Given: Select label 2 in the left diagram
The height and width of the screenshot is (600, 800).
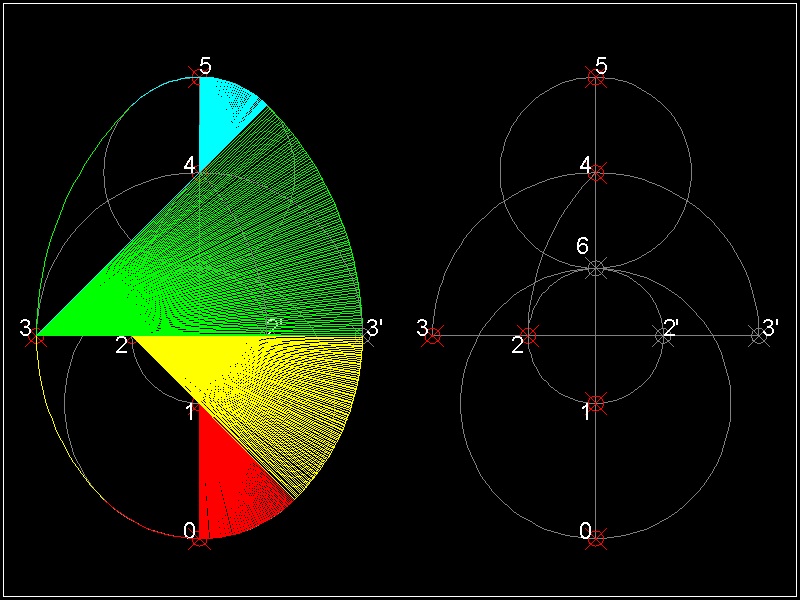Looking at the screenshot, I should point(121,346).
